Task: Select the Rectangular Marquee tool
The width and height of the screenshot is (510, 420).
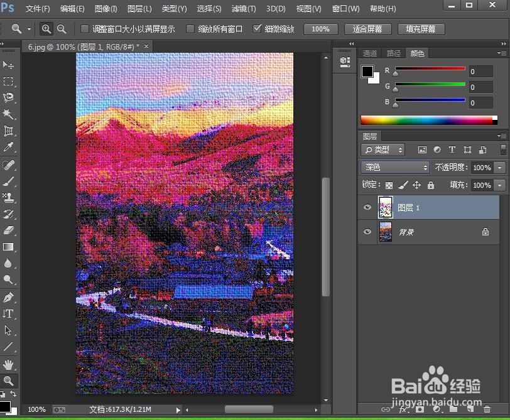Action: (x=8, y=81)
